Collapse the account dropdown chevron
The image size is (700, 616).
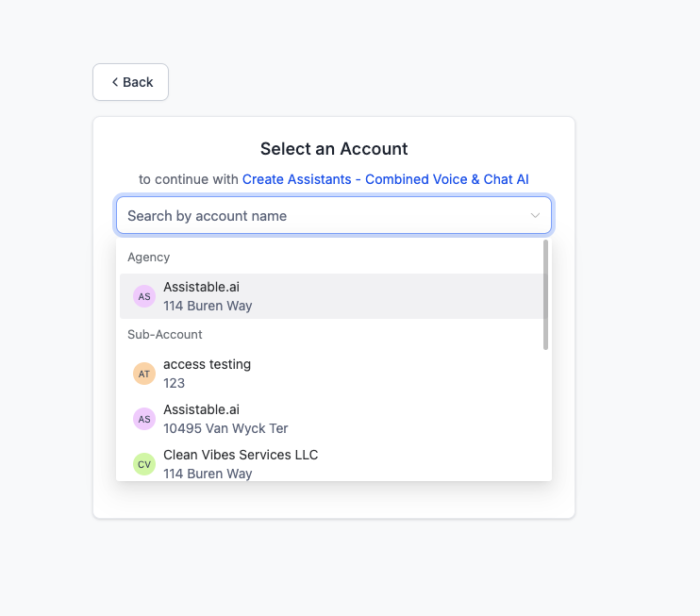pos(535,216)
